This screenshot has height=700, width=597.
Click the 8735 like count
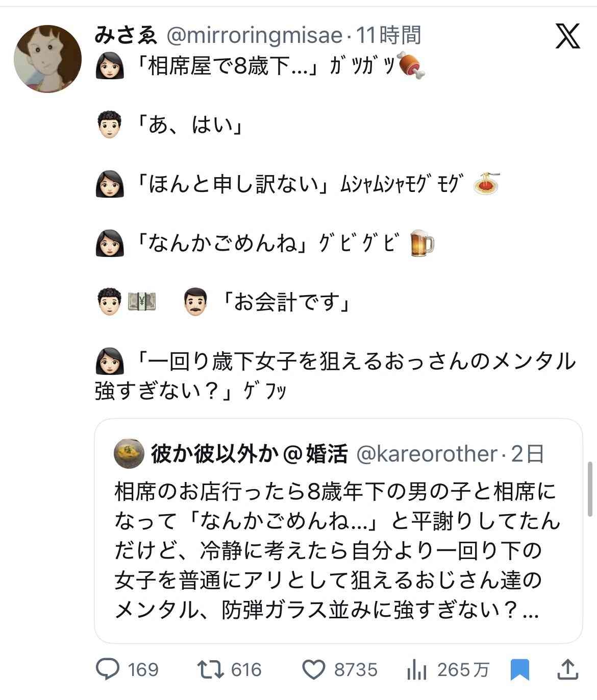[x=356, y=669]
